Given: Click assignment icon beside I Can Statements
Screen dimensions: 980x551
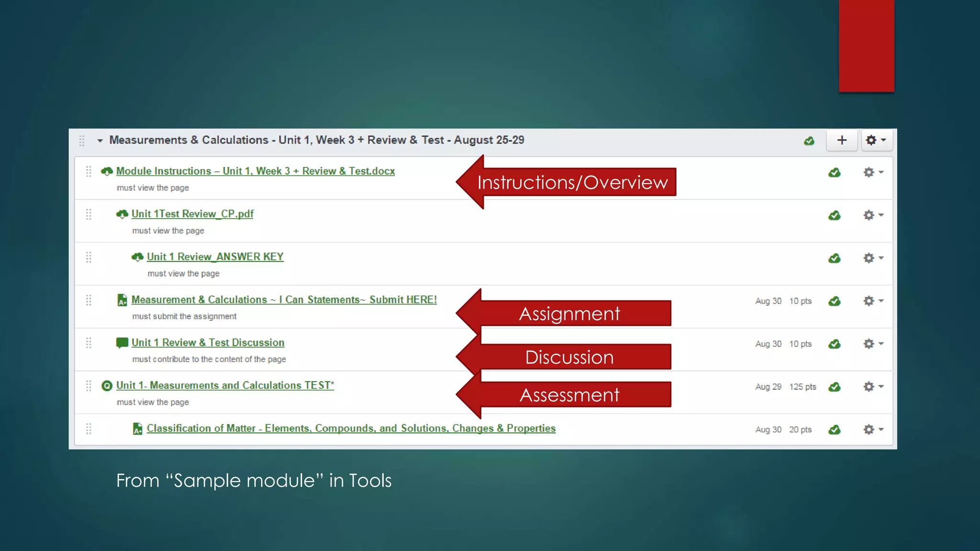Looking at the screenshot, I should (122, 300).
